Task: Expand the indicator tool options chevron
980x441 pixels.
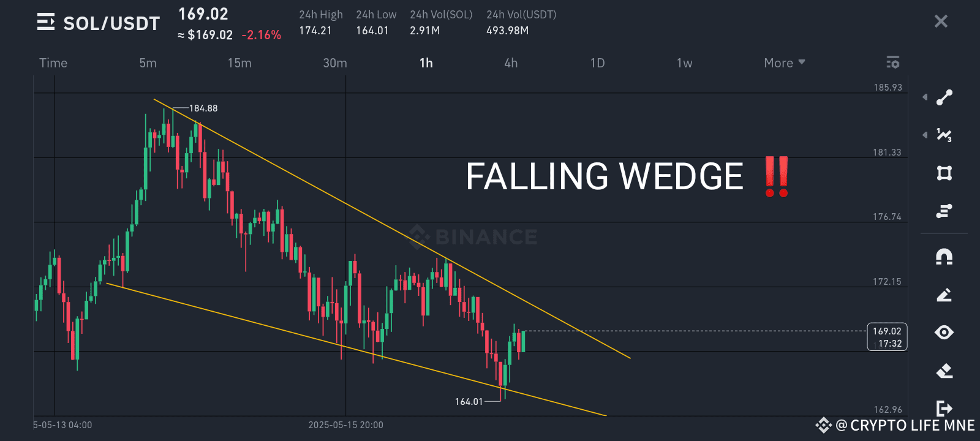Action: pos(924,135)
